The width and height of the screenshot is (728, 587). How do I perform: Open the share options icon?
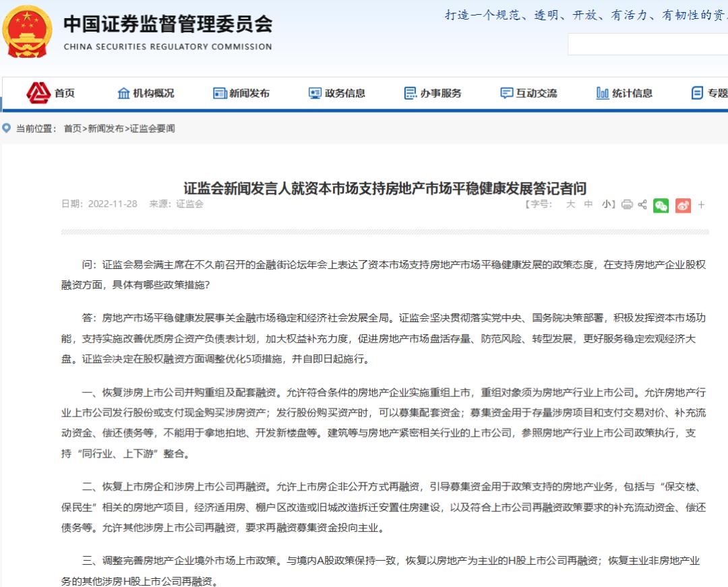[642, 206]
